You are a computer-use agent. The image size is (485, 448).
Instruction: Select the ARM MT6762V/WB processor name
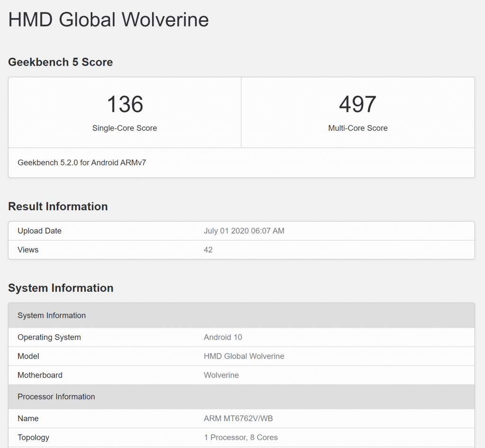239,418
